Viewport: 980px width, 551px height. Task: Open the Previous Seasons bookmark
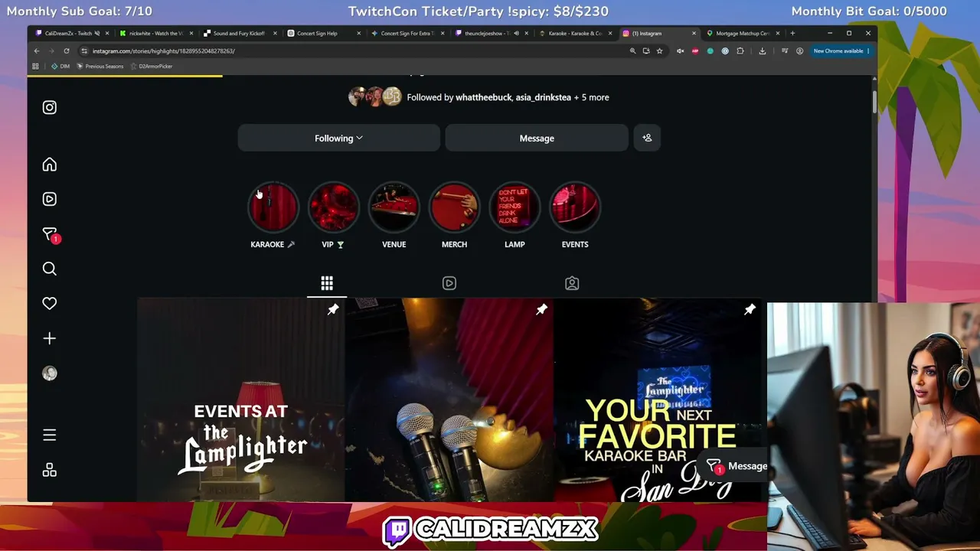tap(100, 67)
